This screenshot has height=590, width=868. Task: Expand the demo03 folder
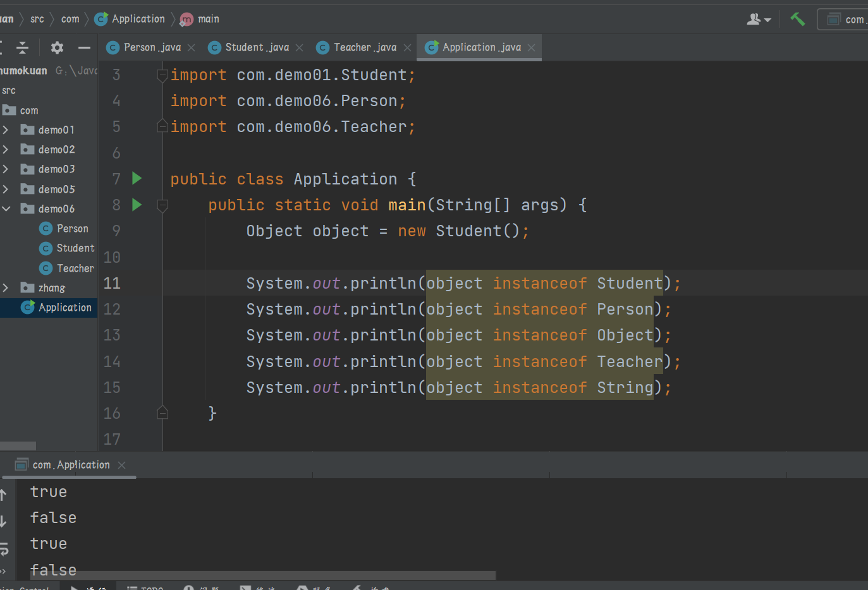6,169
